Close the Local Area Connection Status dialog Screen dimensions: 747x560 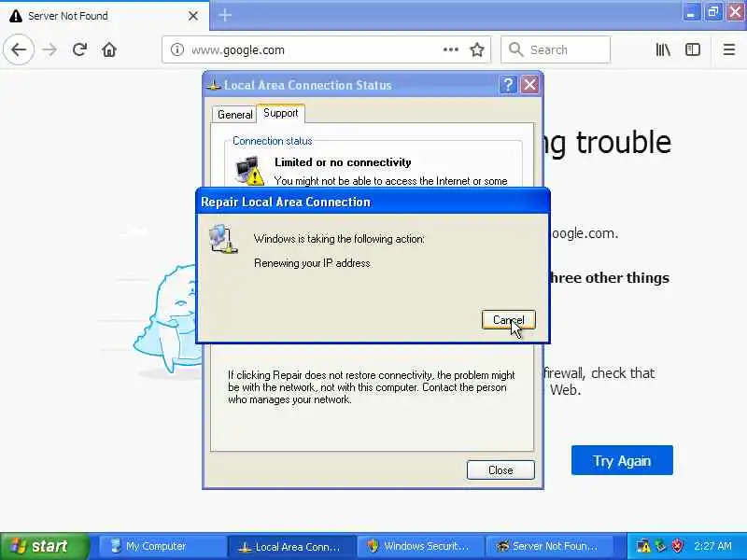pos(529,85)
